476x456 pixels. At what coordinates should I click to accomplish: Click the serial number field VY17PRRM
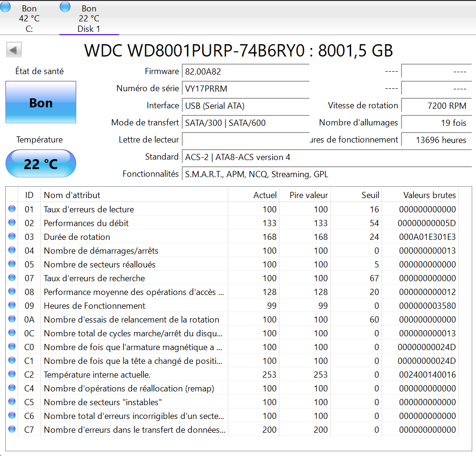point(245,88)
